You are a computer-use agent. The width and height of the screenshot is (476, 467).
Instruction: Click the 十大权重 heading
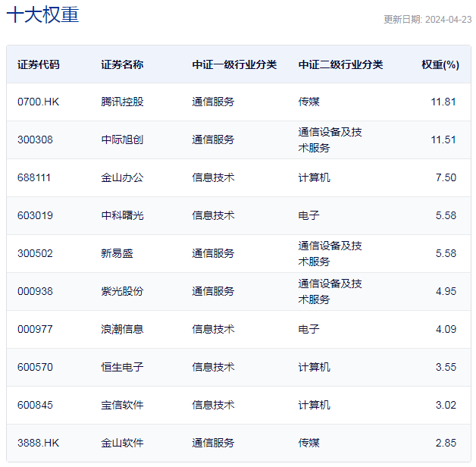42,14
